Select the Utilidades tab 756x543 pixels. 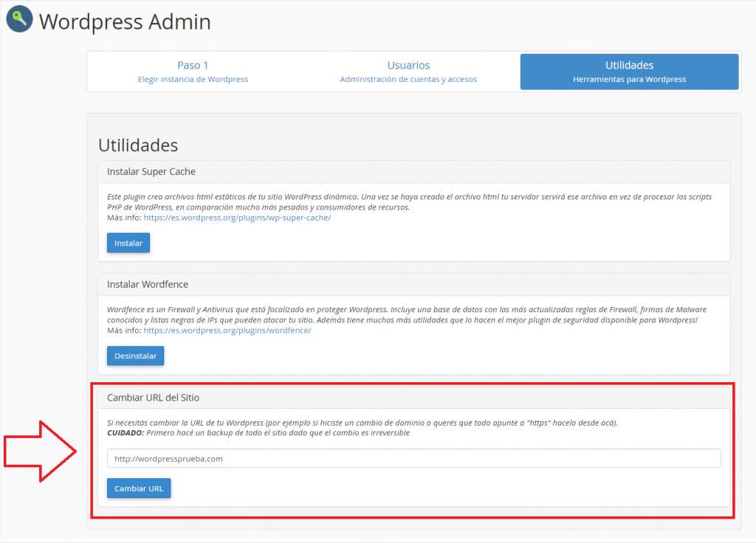629,72
